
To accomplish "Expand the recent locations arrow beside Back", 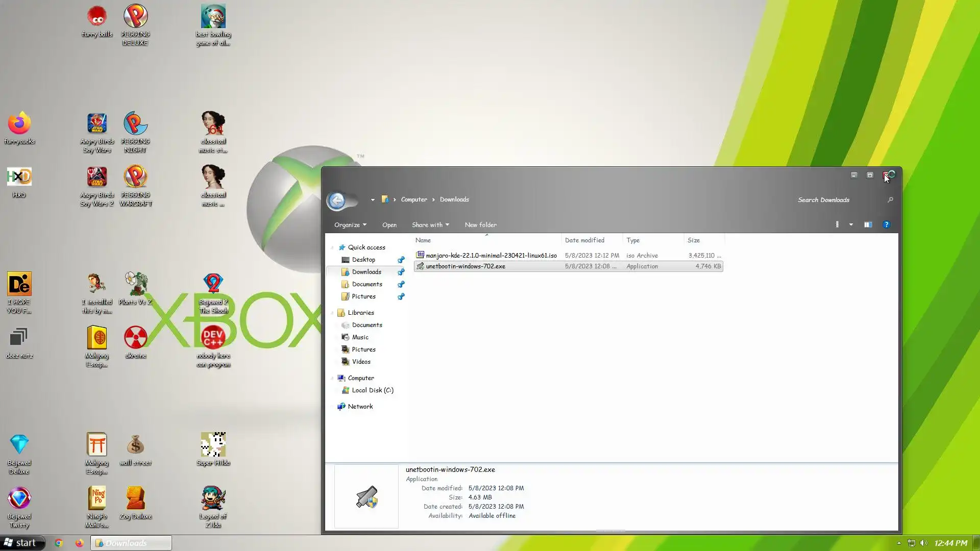I will [373, 200].
